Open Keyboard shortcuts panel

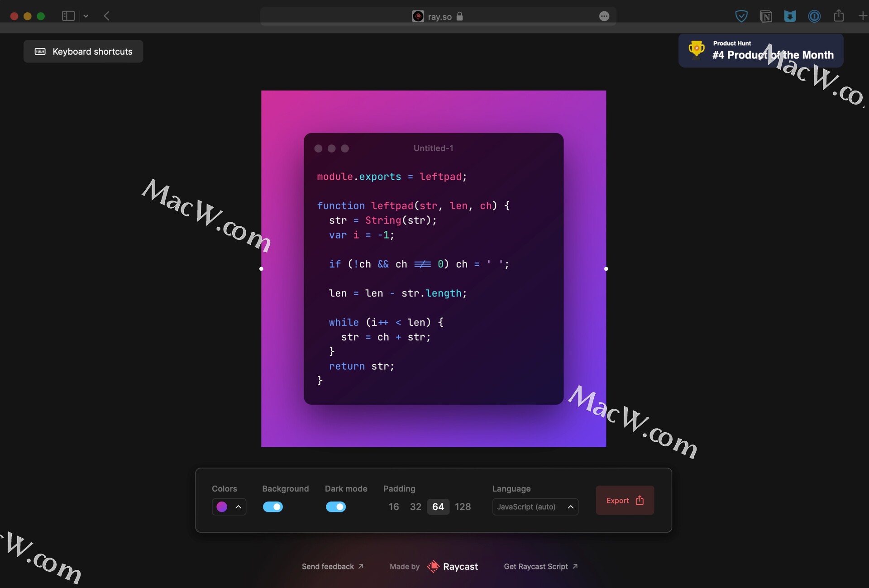pos(83,52)
